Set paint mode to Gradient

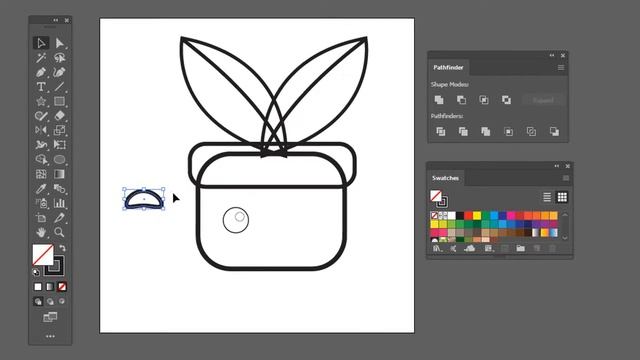coord(50,287)
